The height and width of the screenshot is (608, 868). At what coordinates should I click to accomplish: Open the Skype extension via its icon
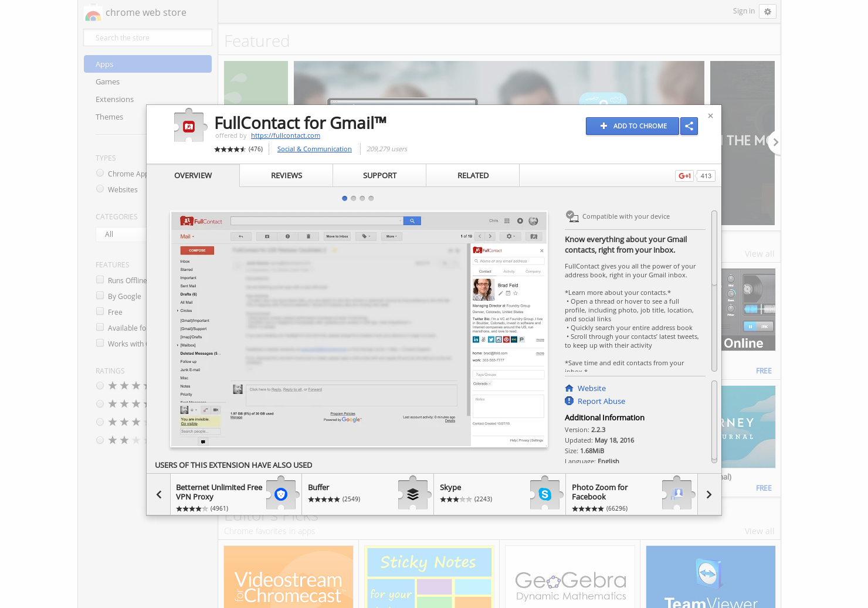545,494
